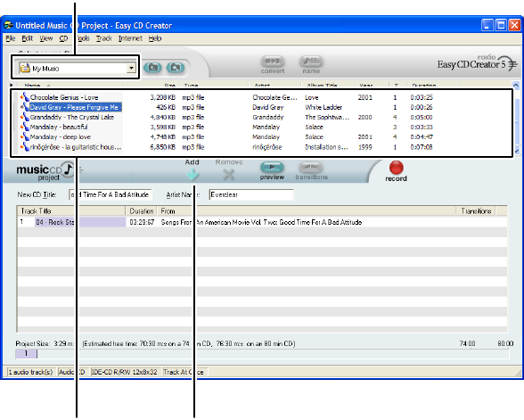Click the Transitions column header
Viewport: 524px width, 420px height.
tap(476, 211)
